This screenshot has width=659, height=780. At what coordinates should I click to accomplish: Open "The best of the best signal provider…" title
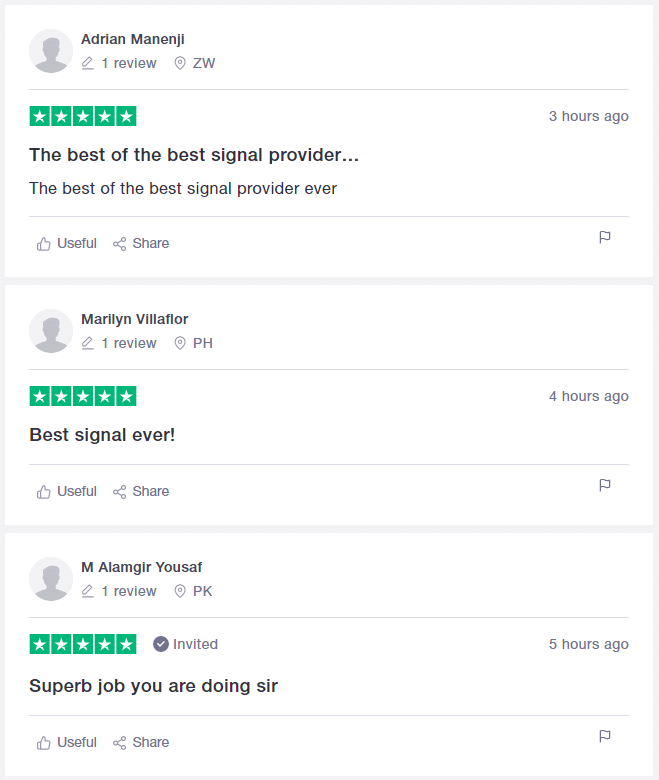point(194,155)
